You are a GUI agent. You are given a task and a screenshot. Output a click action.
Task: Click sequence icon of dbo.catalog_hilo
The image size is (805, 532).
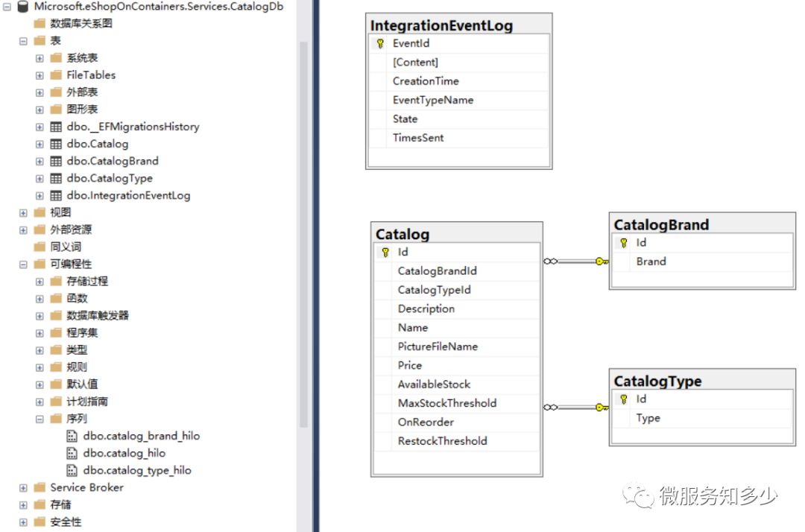coord(72,453)
